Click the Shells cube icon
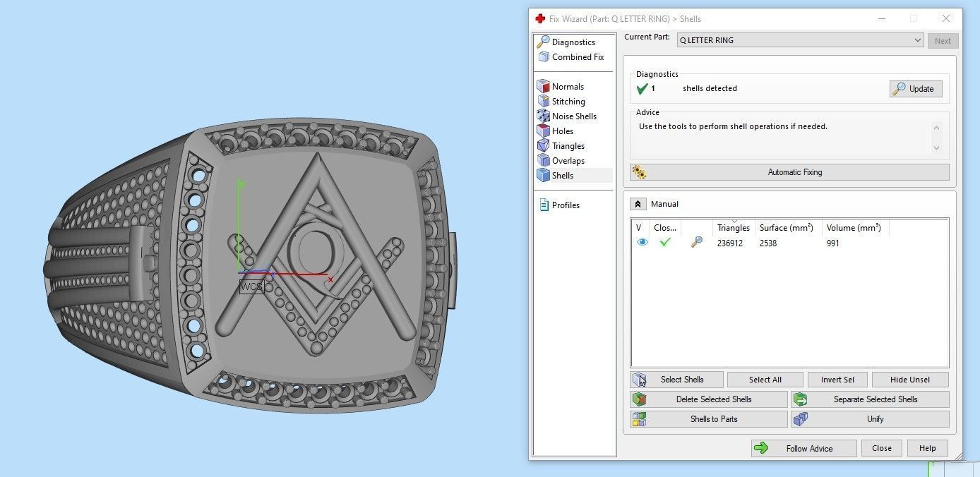980x477 pixels. [x=543, y=175]
